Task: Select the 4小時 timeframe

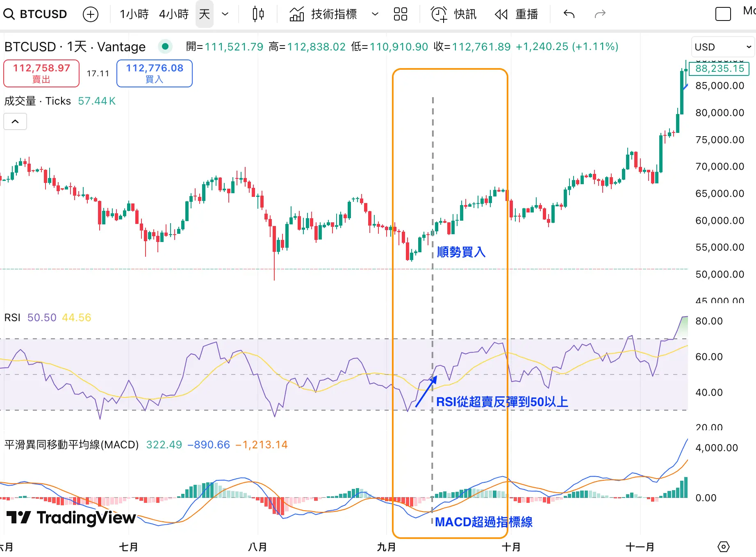Action: (x=174, y=14)
